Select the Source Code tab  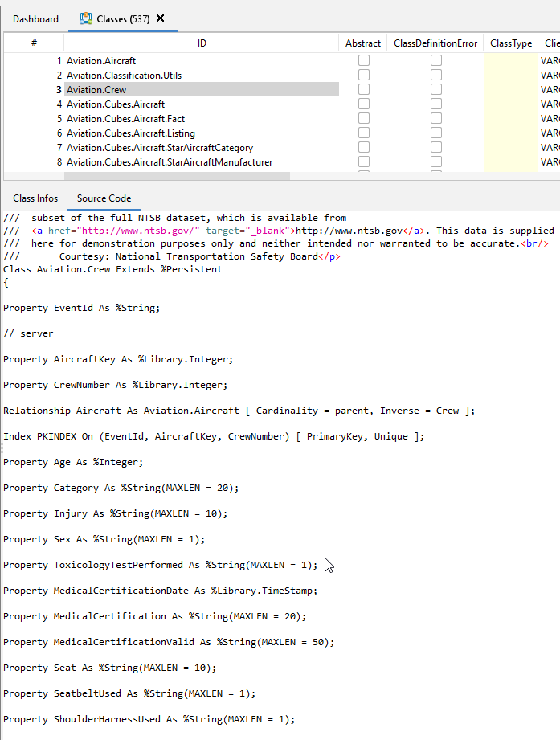pyautogui.click(x=104, y=198)
